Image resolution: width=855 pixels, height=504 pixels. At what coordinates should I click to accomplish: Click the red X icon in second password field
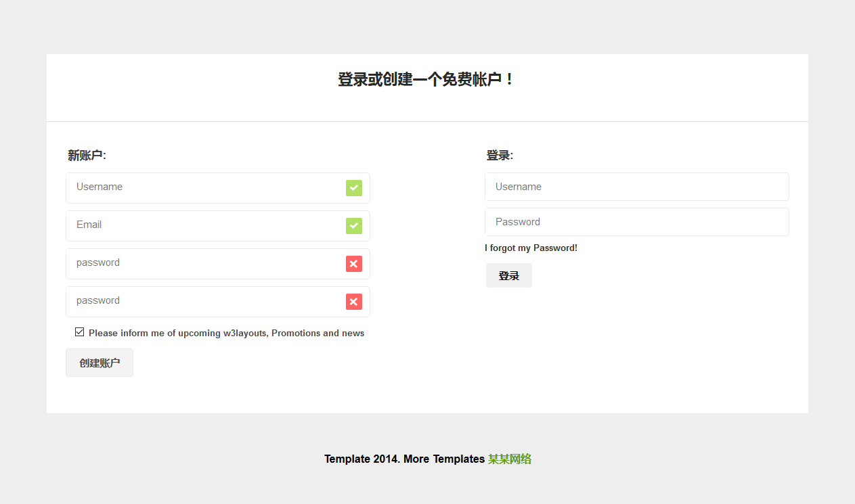(x=354, y=302)
